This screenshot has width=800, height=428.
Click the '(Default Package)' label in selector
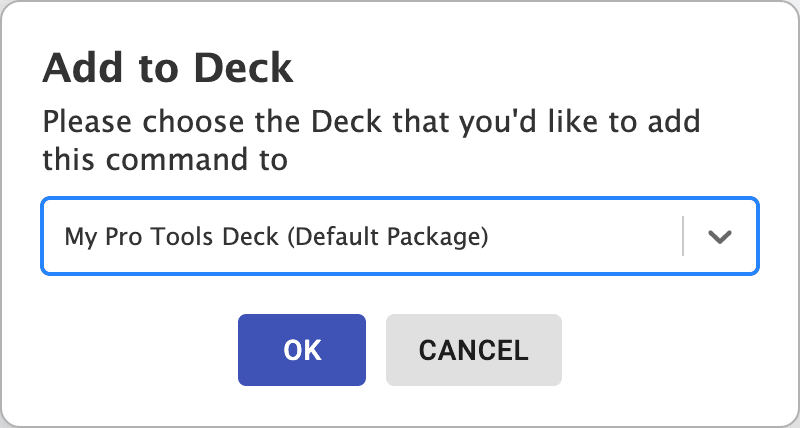pyautogui.click(x=388, y=237)
